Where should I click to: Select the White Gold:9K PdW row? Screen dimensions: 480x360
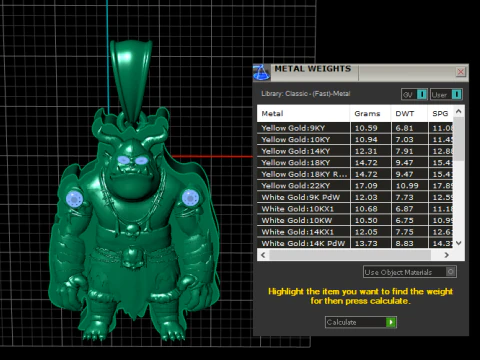(x=355, y=197)
